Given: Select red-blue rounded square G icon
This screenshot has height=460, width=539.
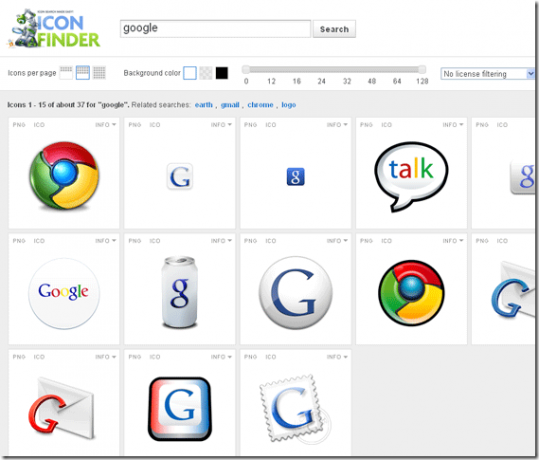Looking at the screenshot, I should coord(180,409).
